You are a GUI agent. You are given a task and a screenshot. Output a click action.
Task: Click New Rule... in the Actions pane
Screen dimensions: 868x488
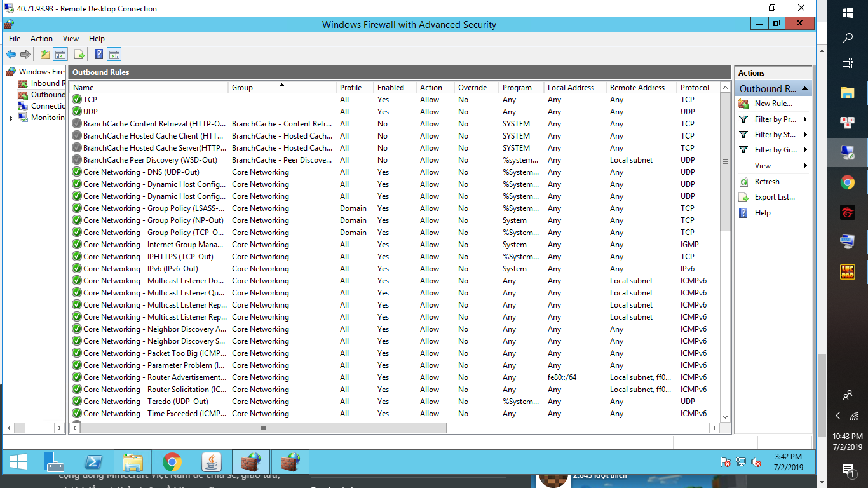click(x=773, y=104)
